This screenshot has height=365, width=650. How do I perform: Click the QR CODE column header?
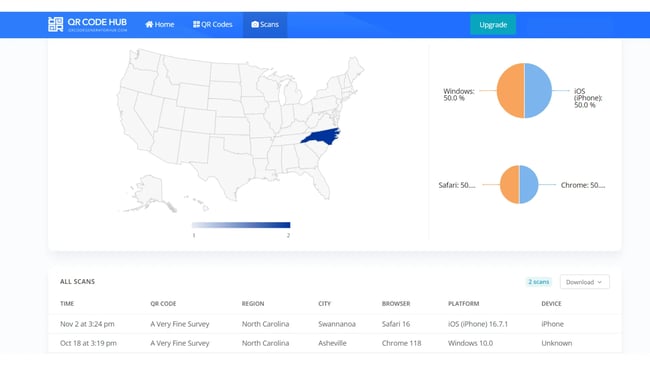click(x=163, y=304)
